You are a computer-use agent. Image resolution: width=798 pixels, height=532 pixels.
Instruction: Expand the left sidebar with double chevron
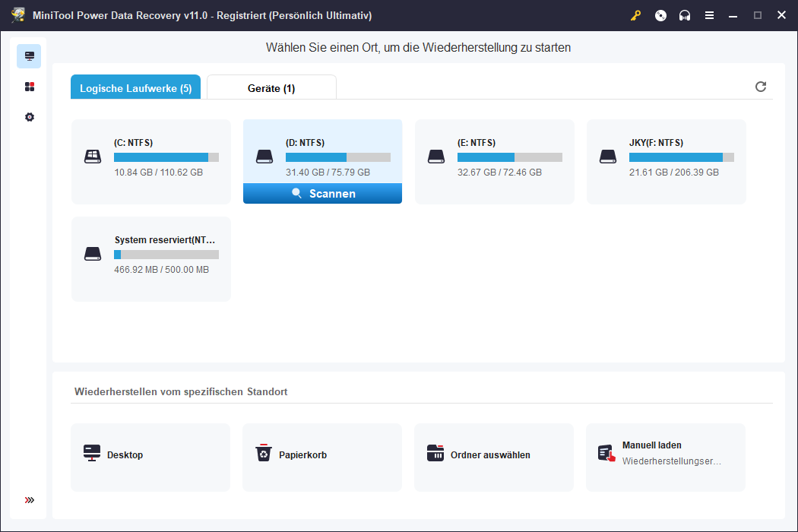click(x=30, y=500)
